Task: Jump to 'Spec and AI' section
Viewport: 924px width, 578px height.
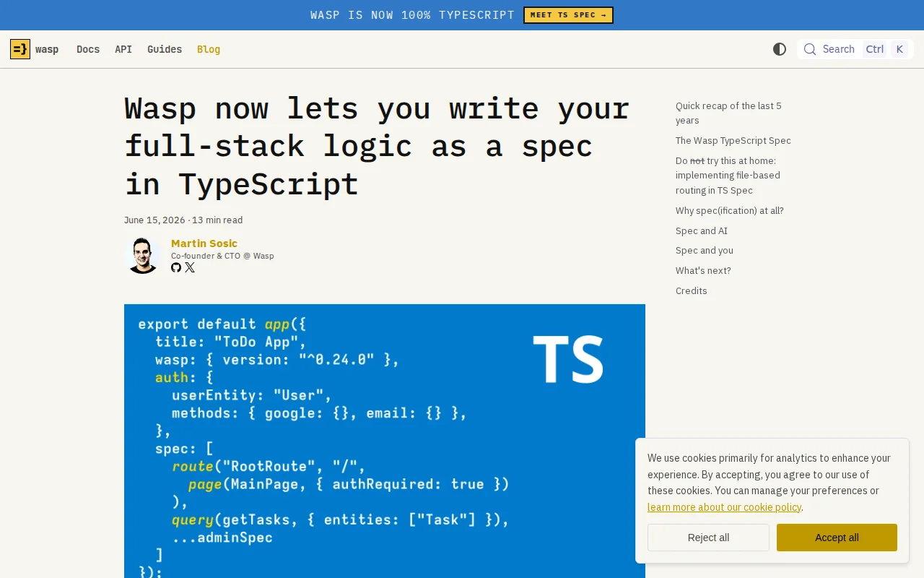Action: tap(702, 230)
